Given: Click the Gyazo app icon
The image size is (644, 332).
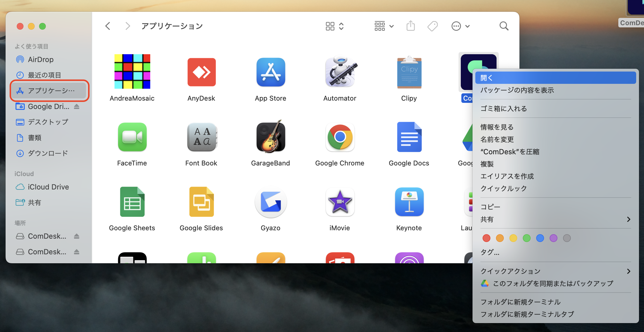Looking at the screenshot, I should coord(271,202).
